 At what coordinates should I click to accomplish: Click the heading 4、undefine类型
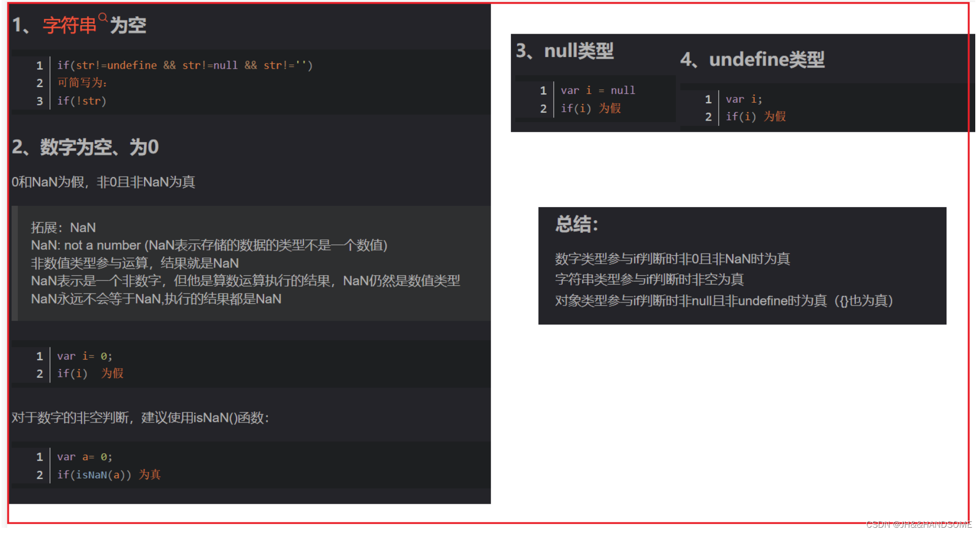tap(753, 60)
